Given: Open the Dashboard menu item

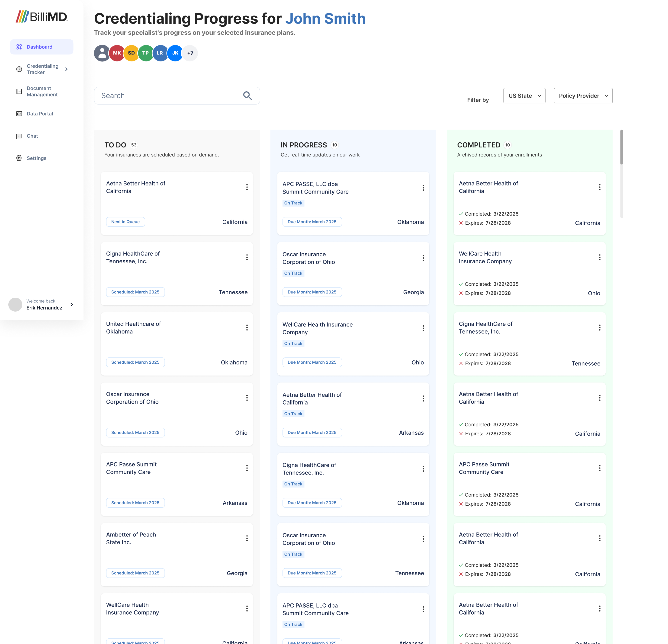Looking at the screenshot, I should (x=42, y=47).
